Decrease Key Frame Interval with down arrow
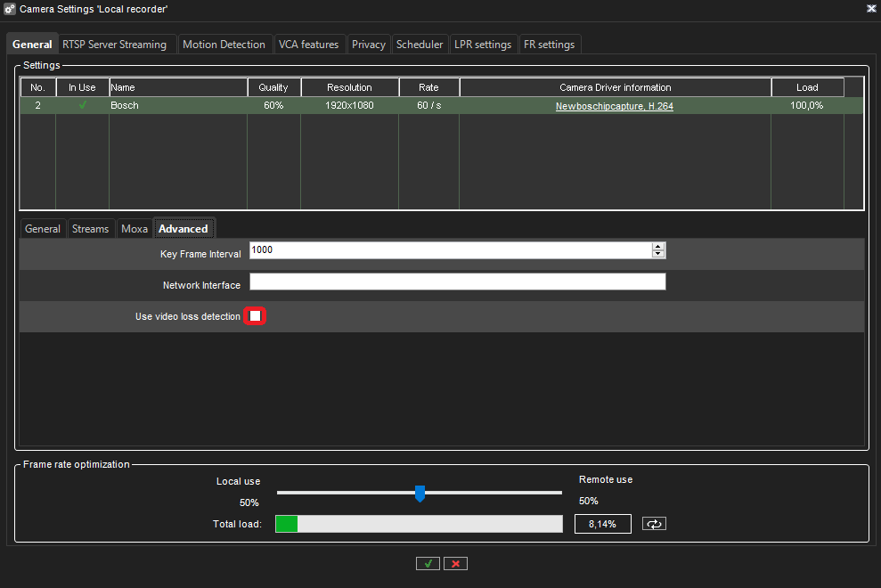 click(658, 255)
